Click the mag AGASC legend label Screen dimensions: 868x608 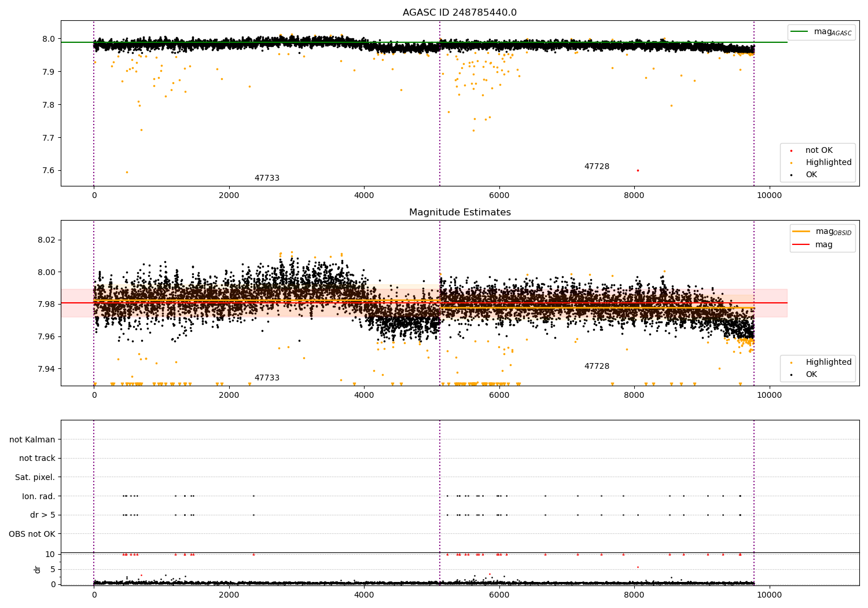(833, 32)
